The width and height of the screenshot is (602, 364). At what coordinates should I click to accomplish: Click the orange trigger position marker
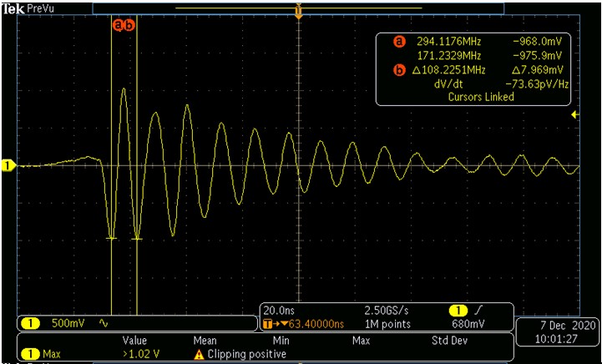click(299, 11)
